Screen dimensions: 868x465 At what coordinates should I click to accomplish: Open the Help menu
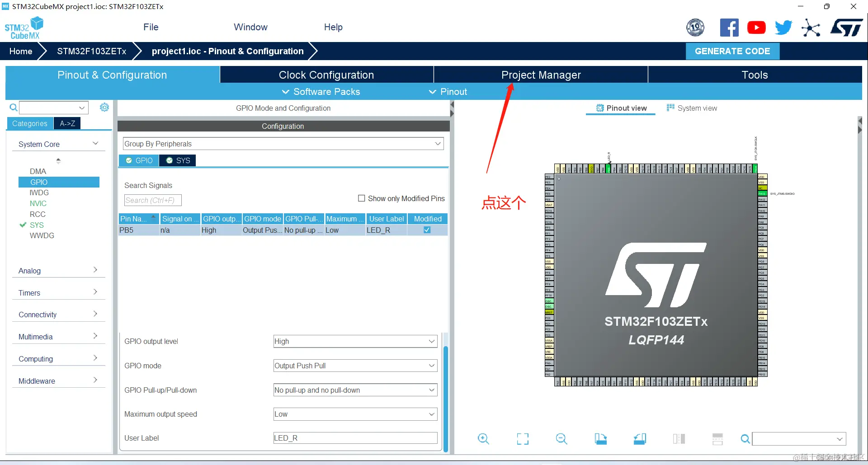[x=333, y=27]
